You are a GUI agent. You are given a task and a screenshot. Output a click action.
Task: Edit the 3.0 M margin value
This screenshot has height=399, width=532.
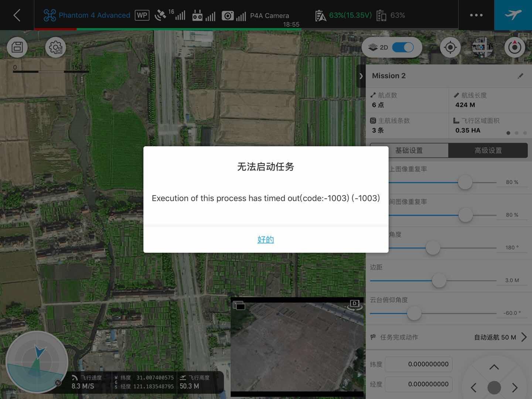coord(512,280)
